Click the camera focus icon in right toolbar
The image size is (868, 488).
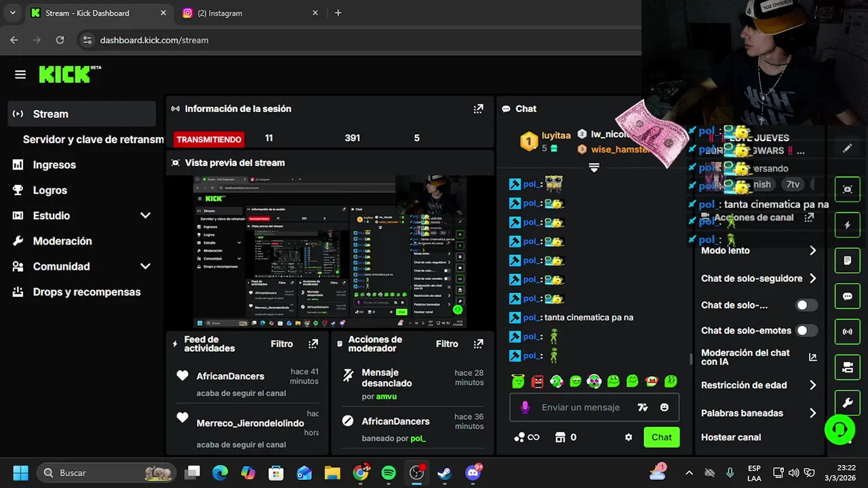[848, 190]
